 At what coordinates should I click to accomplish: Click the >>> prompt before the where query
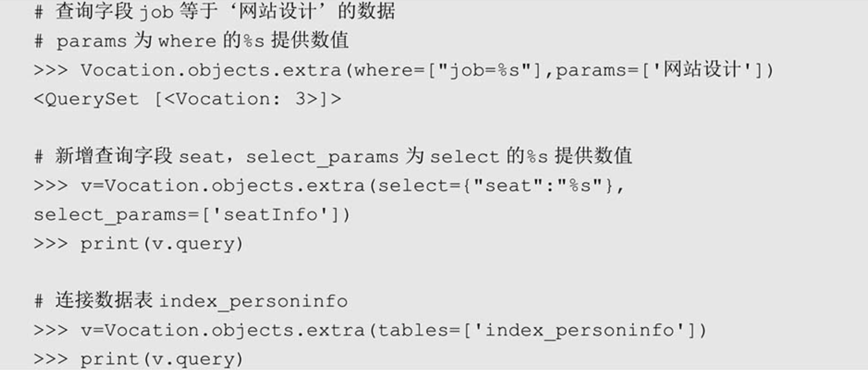point(51,71)
